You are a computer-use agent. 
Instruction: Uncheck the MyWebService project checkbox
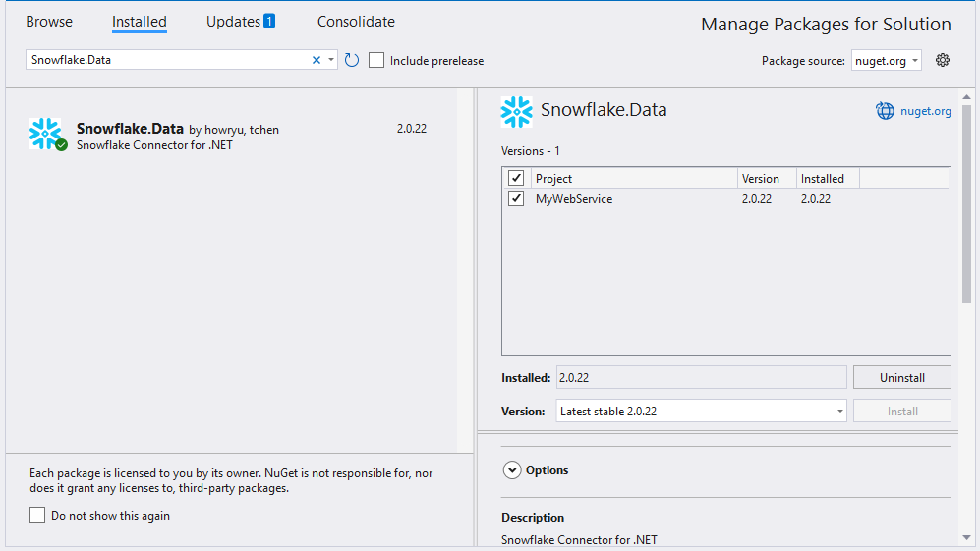(x=516, y=199)
